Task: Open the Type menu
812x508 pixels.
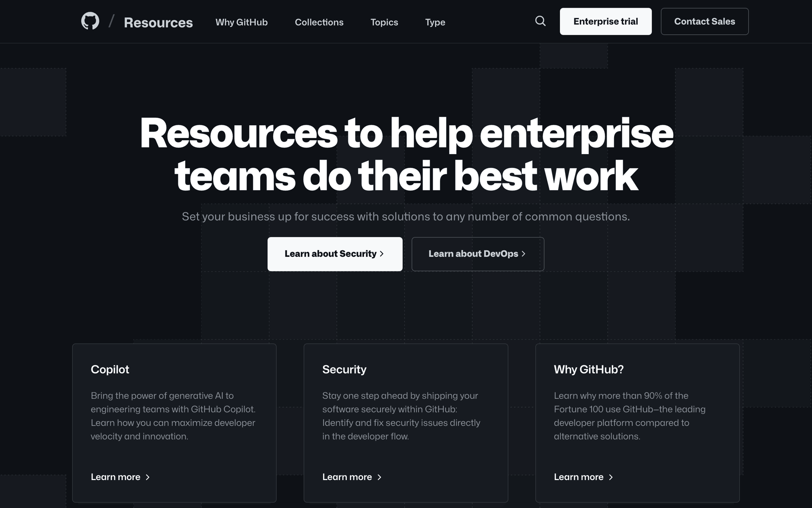Action: (x=435, y=22)
